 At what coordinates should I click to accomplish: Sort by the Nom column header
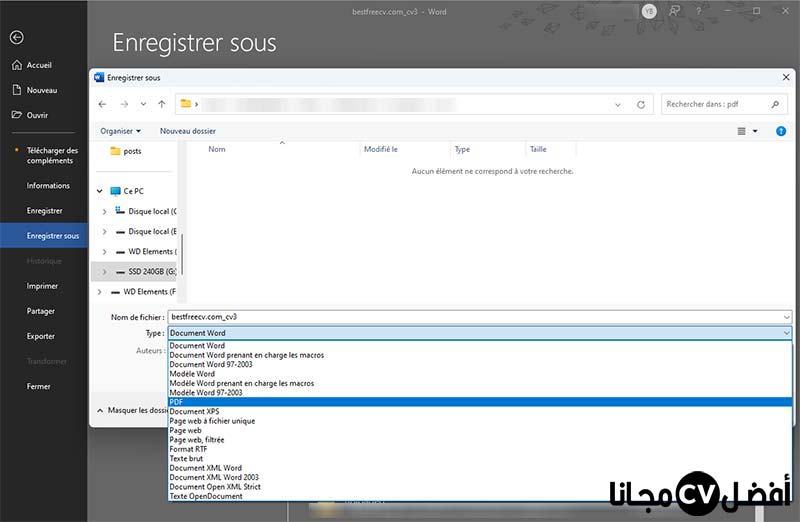[217, 149]
